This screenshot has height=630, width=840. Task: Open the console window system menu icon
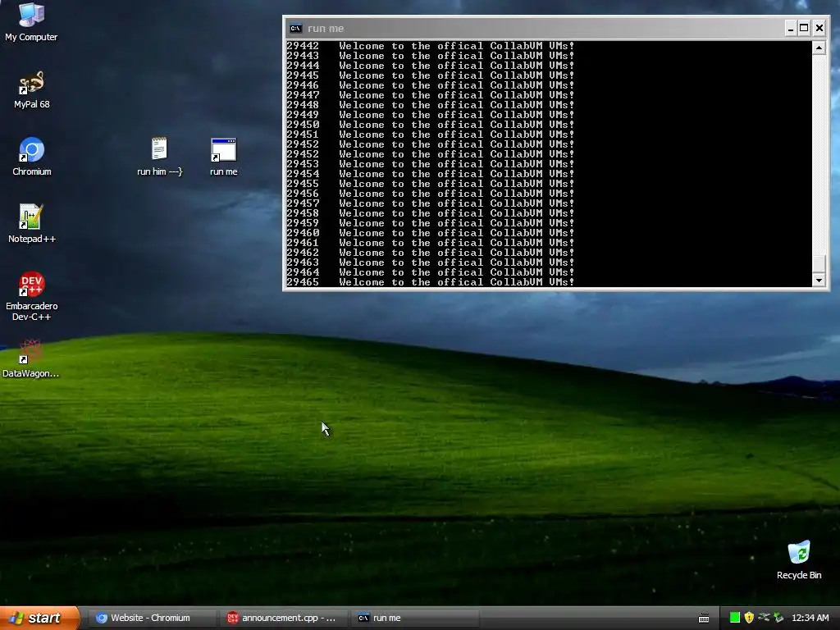[x=295, y=29]
